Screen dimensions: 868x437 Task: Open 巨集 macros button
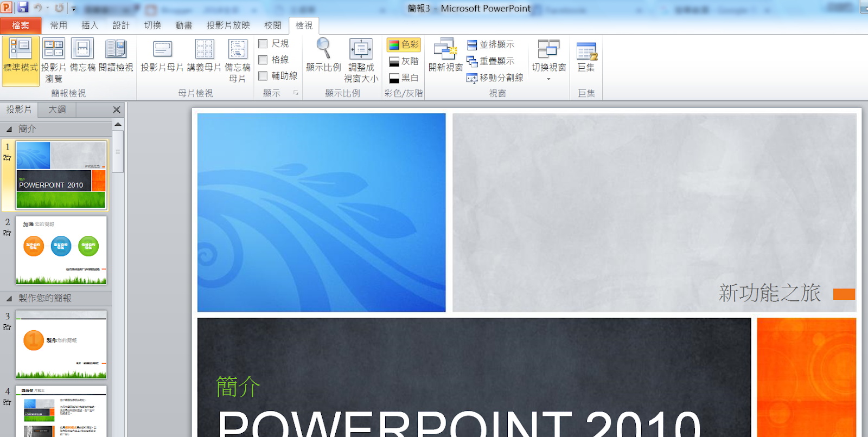586,55
